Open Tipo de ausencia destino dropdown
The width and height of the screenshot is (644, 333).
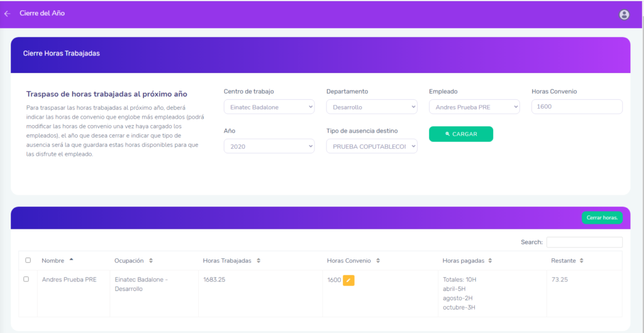tap(371, 146)
